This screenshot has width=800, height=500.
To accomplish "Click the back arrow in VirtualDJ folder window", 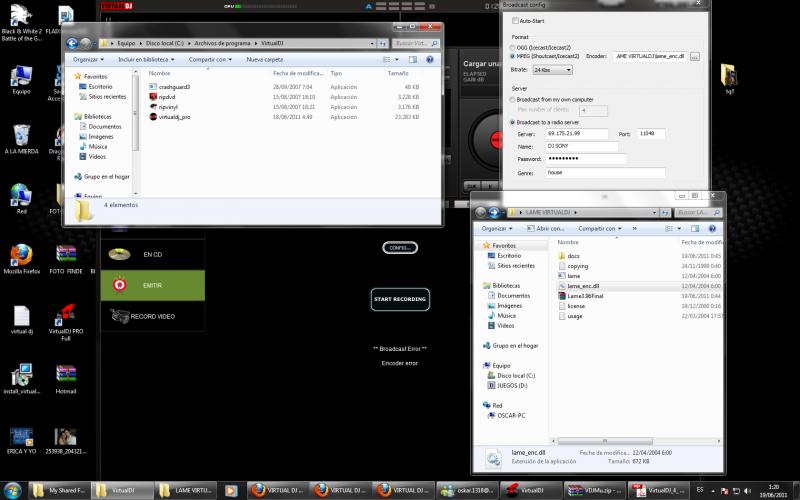I will [72, 43].
